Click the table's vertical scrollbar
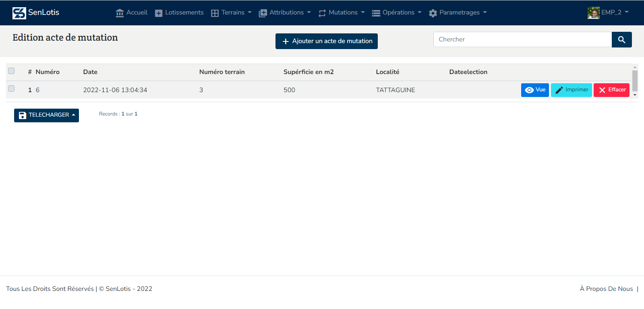This screenshot has height=309, width=644. click(x=635, y=81)
